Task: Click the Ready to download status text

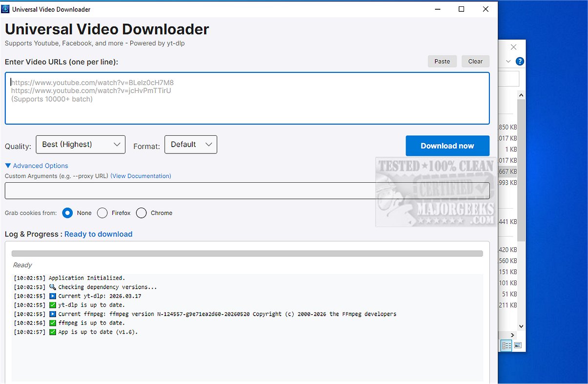Action: pyautogui.click(x=99, y=235)
